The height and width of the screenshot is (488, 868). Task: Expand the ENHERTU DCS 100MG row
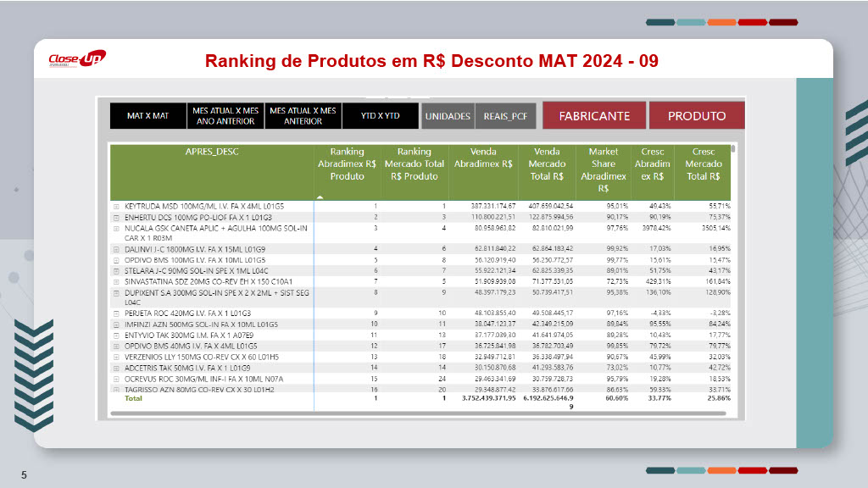tap(116, 217)
